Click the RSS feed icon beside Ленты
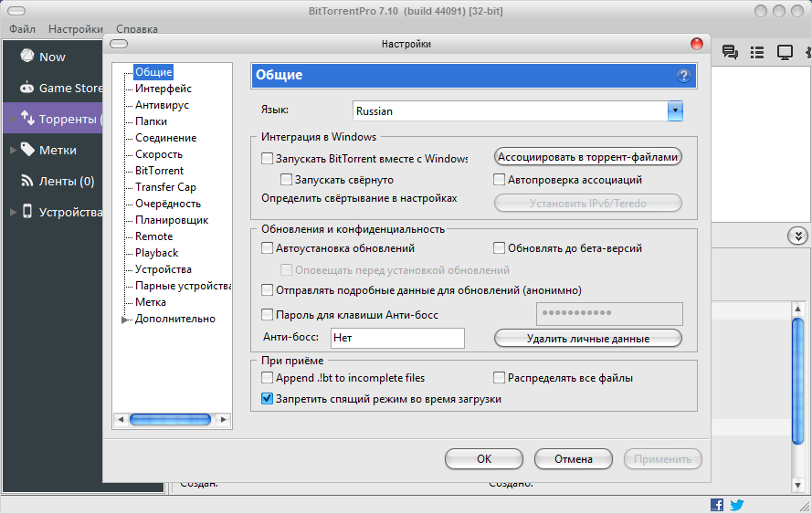Screen dimensions: 812x514 (x=26, y=181)
